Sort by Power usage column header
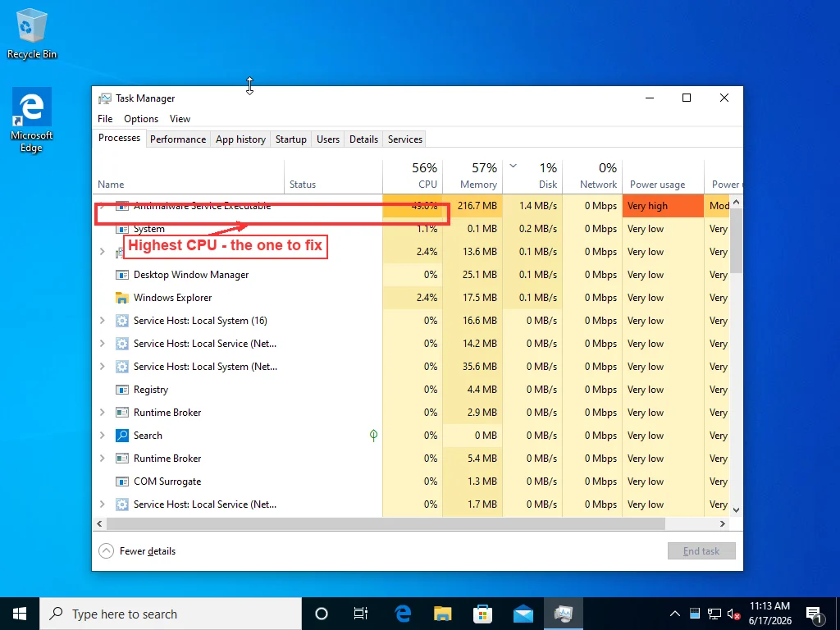The image size is (840, 630). pyautogui.click(x=663, y=176)
